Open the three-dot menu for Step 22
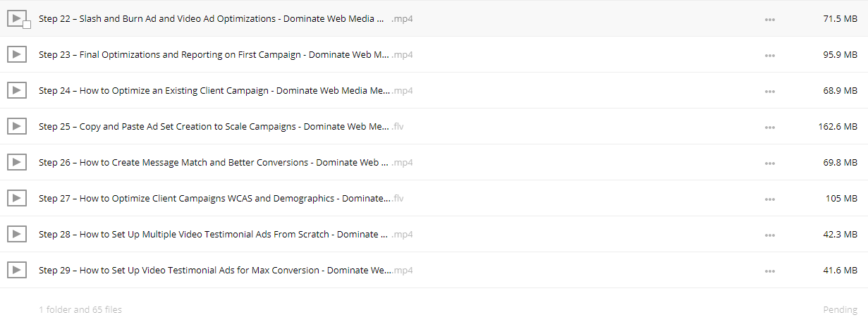This screenshot has height=334, width=868. click(770, 19)
